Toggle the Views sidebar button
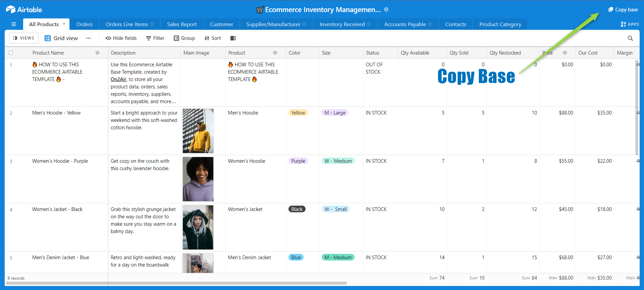Image resolution: width=644 pixels, height=290 pixels. (x=24, y=38)
